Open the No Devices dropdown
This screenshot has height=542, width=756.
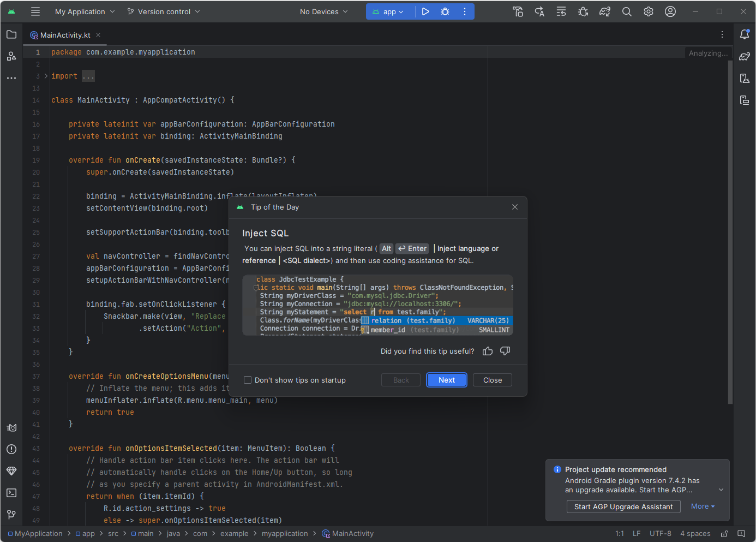(323, 11)
